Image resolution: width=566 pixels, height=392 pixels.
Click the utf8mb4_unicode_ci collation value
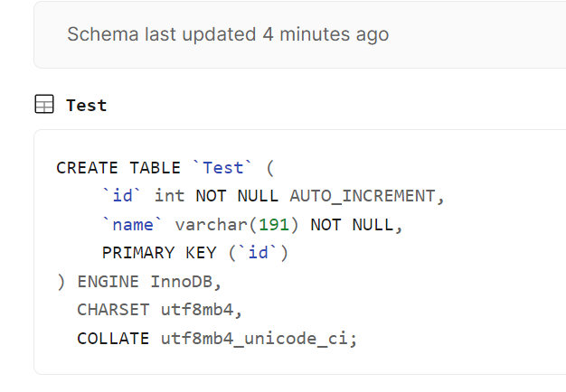tap(254, 339)
